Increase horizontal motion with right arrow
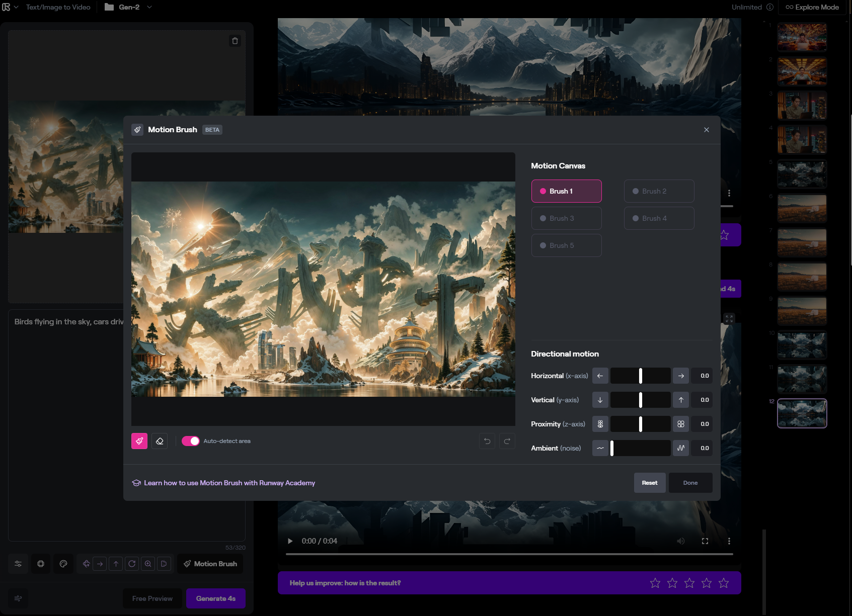Viewport: 852px width, 616px height. click(x=681, y=376)
